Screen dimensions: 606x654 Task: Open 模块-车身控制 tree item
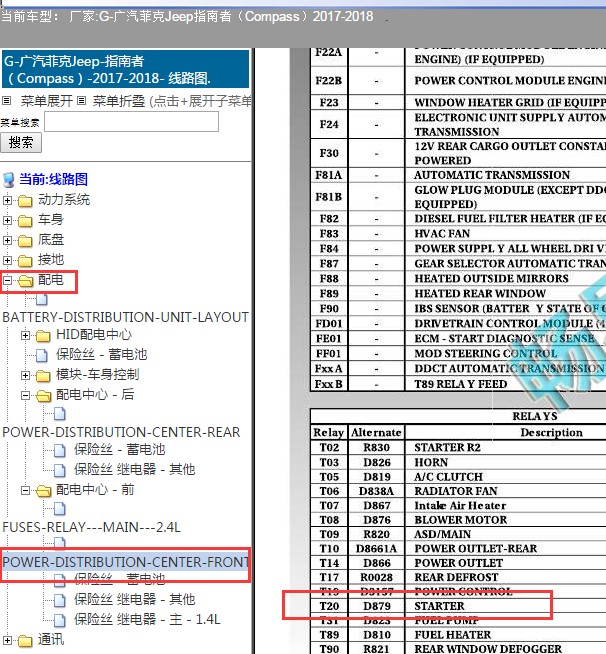98,375
